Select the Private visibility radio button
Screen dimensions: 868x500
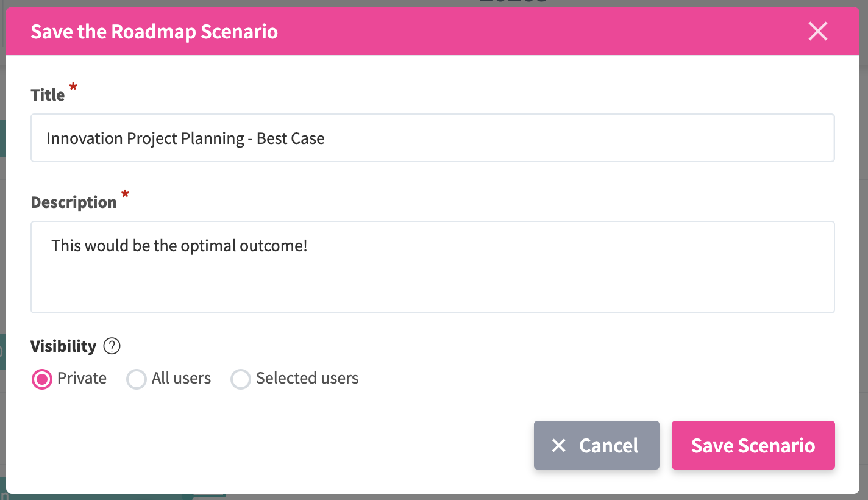(x=41, y=379)
